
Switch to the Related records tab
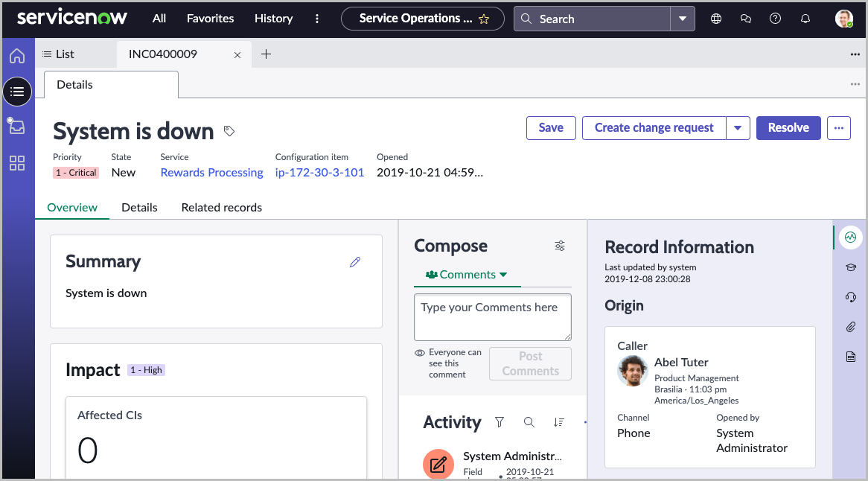tap(221, 207)
